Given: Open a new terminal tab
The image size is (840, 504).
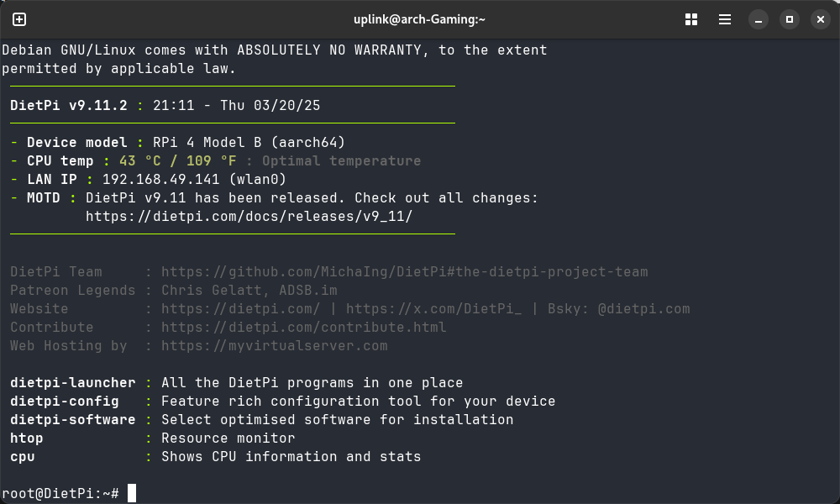Looking at the screenshot, I should pos(19,18).
